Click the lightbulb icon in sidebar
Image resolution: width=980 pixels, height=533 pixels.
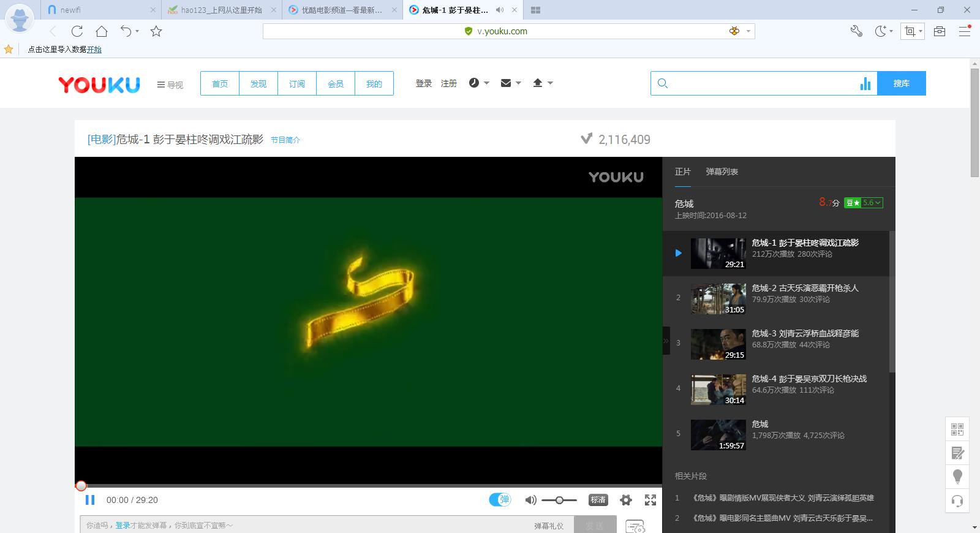click(957, 477)
